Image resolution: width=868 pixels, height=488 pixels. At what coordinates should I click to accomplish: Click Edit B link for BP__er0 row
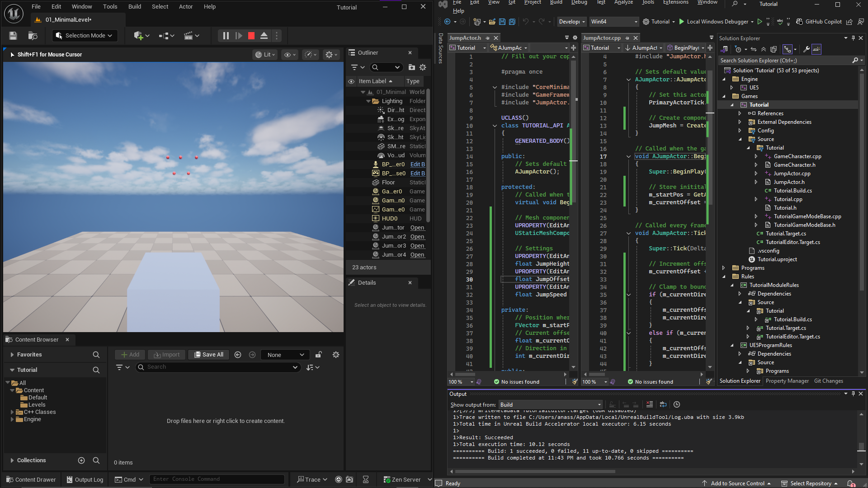[x=418, y=164]
